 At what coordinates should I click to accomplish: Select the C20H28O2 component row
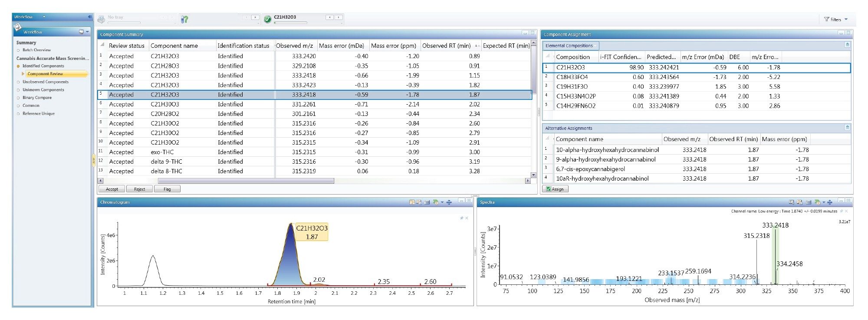point(315,114)
